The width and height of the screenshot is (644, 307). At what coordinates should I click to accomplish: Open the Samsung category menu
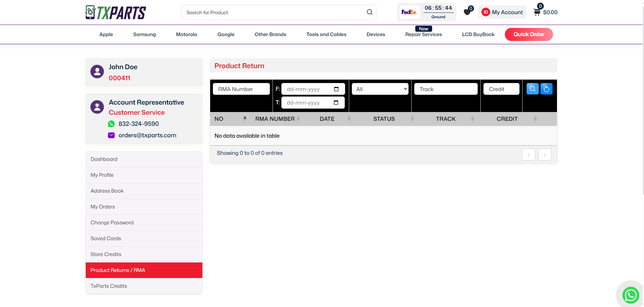tap(144, 34)
